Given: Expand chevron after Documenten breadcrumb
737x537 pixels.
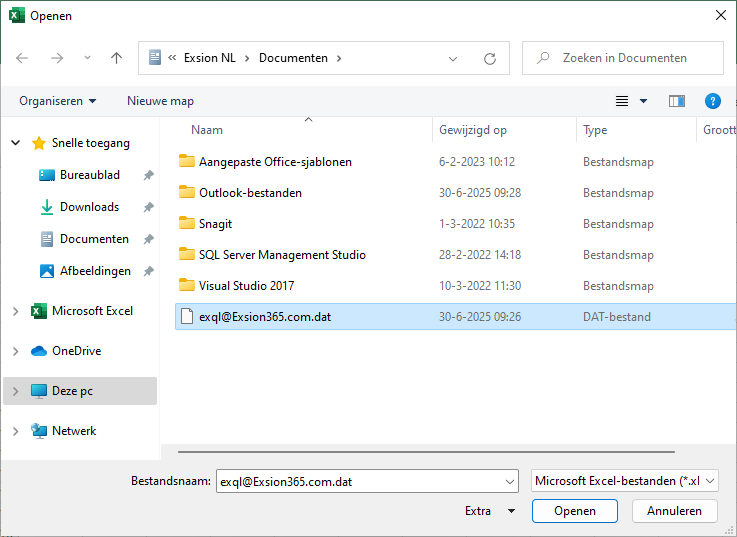Looking at the screenshot, I should (x=339, y=58).
